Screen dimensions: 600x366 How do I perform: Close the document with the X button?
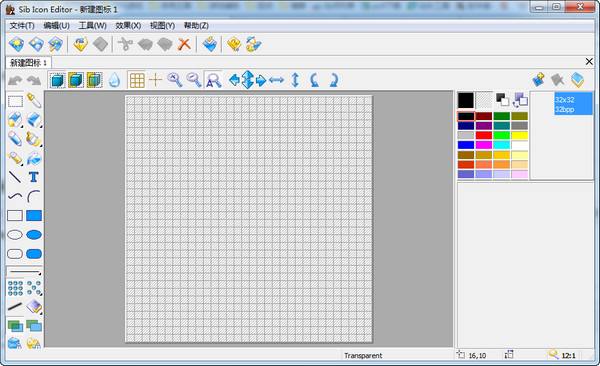coord(589,61)
